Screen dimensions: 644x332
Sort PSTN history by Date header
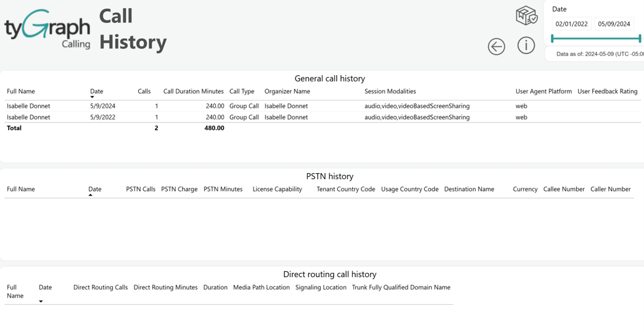click(95, 189)
